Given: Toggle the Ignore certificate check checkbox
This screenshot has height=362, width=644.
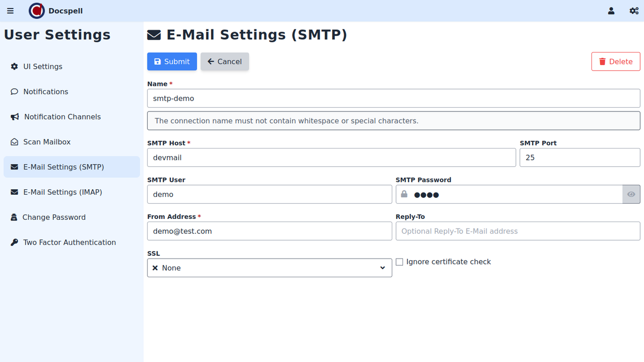Looking at the screenshot, I should (x=399, y=262).
